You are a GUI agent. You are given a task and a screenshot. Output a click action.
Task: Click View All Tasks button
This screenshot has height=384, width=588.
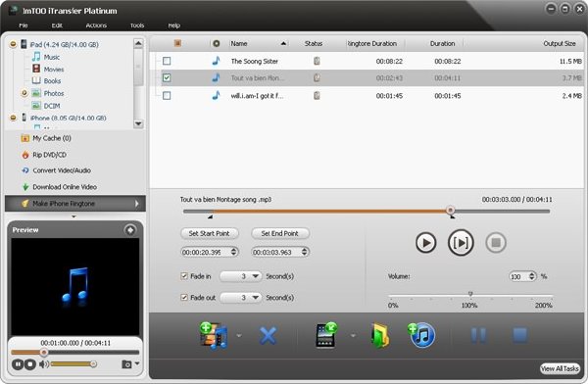coord(560,368)
